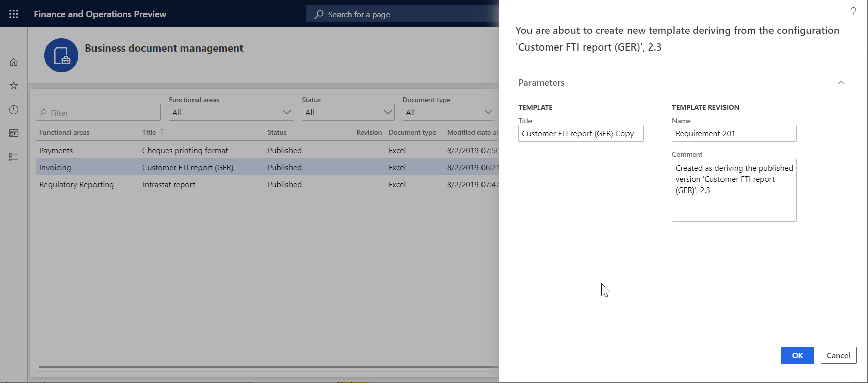Select the Invoicing row
Image resolution: width=868 pixels, height=383 pixels.
click(x=267, y=167)
